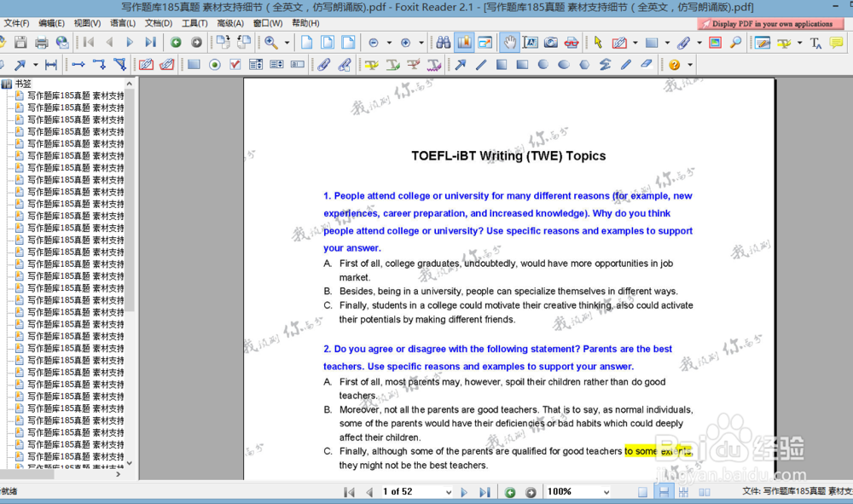Select the push button form tool
The width and height of the screenshot is (853, 504).
click(x=194, y=65)
